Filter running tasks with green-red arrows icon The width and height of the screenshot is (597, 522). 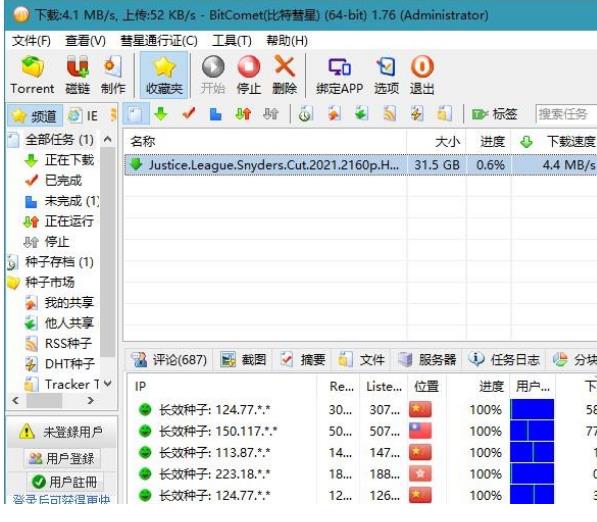pyautogui.click(x=243, y=114)
